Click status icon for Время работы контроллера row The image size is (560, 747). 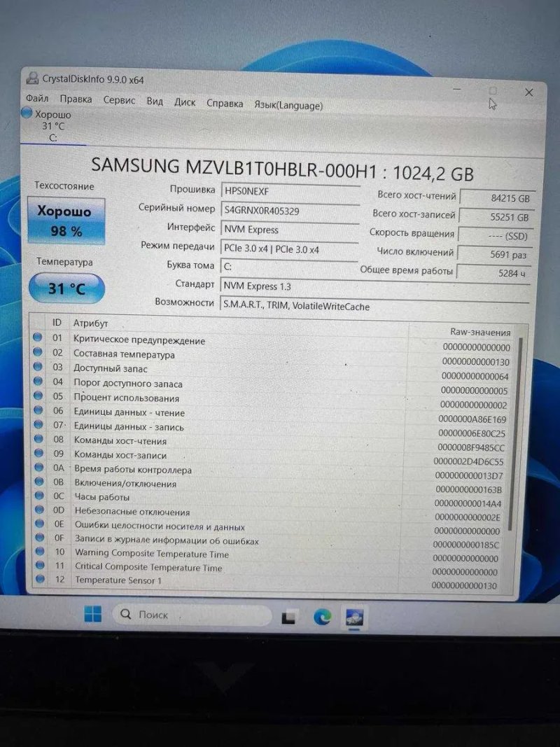(39, 468)
